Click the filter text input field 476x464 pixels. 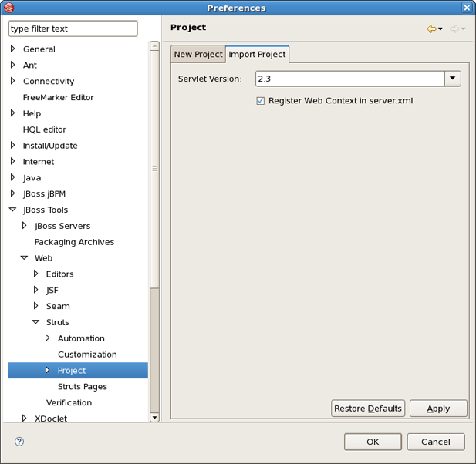(73, 29)
